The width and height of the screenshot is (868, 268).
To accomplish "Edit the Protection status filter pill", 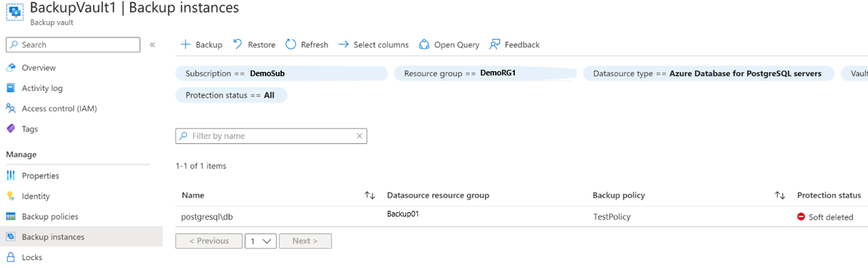I will pos(231,95).
